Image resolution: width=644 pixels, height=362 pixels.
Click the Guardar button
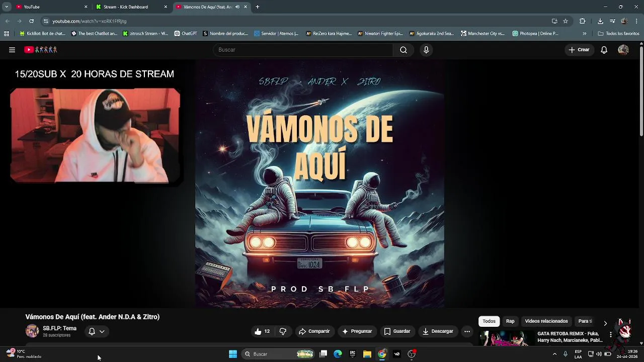click(x=397, y=331)
